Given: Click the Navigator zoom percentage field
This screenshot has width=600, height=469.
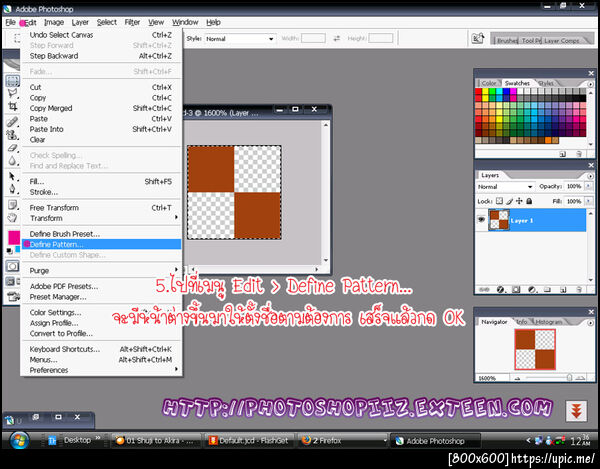Looking at the screenshot, I should pyautogui.click(x=491, y=378).
